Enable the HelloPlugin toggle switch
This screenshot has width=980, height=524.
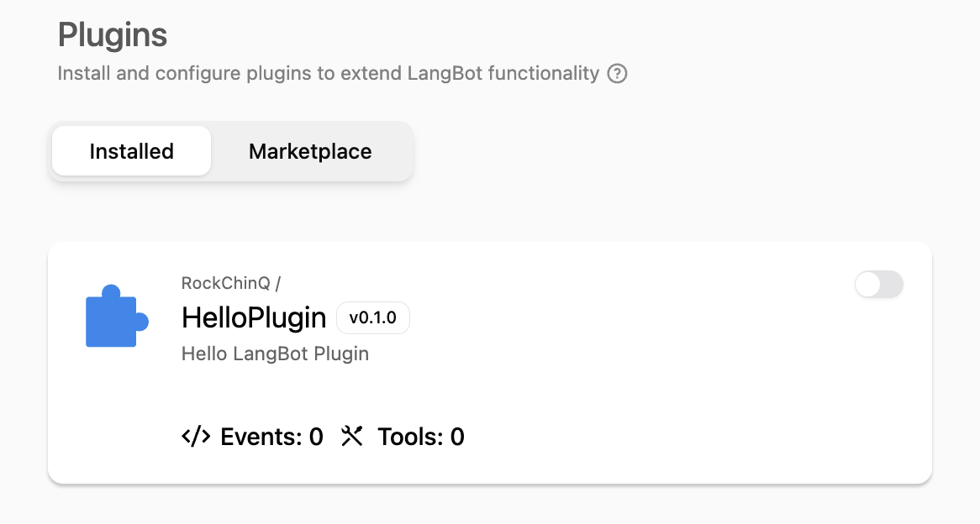pos(878,285)
